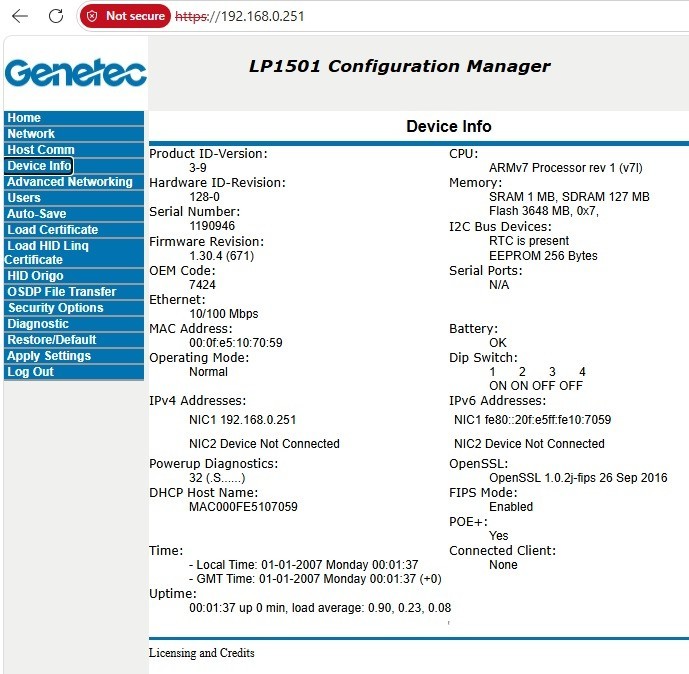The image size is (689, 674).
Task: Select the OEM code 7424
Action: [x=202, y=285]
